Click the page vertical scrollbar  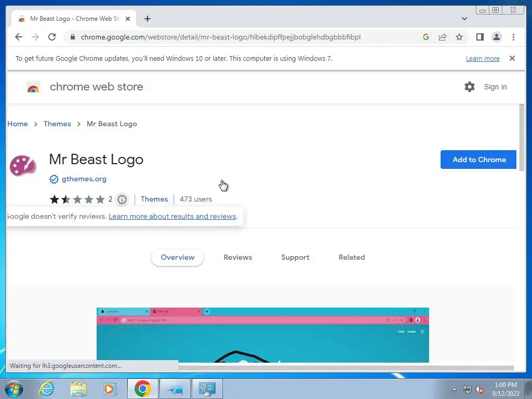(x=522, y=138)
